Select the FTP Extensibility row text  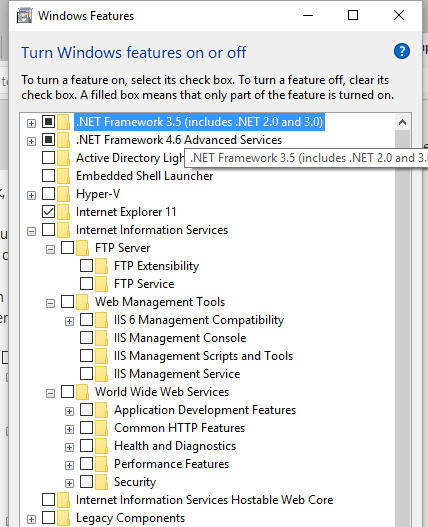157,266
